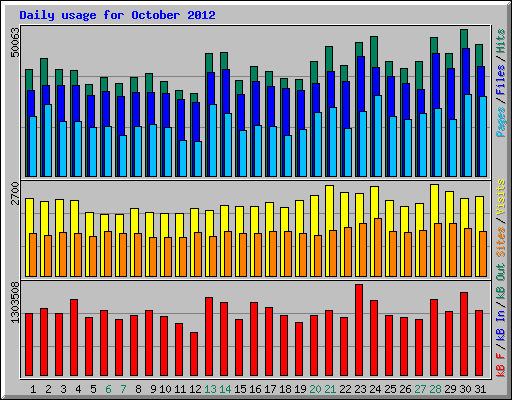
Task: Click the 1303508 kB axis value
Action: click(x=15, y=302)
